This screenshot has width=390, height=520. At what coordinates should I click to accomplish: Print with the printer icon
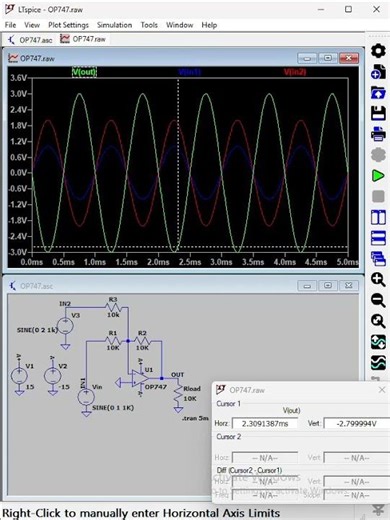coord(378,134)
